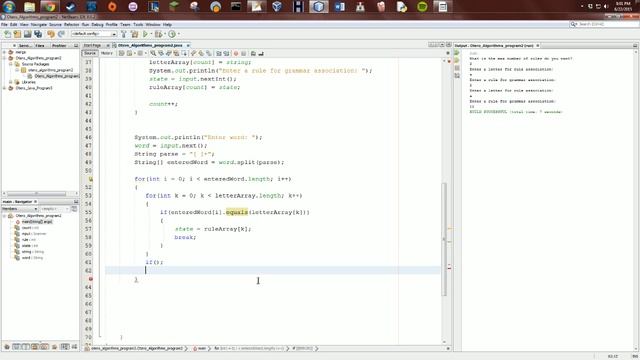Click the Windows Start orb
Viewport: 640px width, 360px height.
[x=9, y=7]
